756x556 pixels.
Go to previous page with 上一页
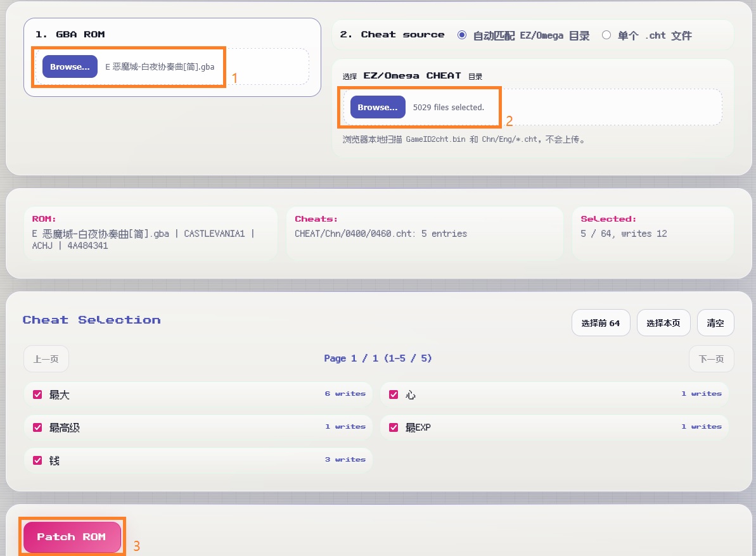(x=46, y=359)
